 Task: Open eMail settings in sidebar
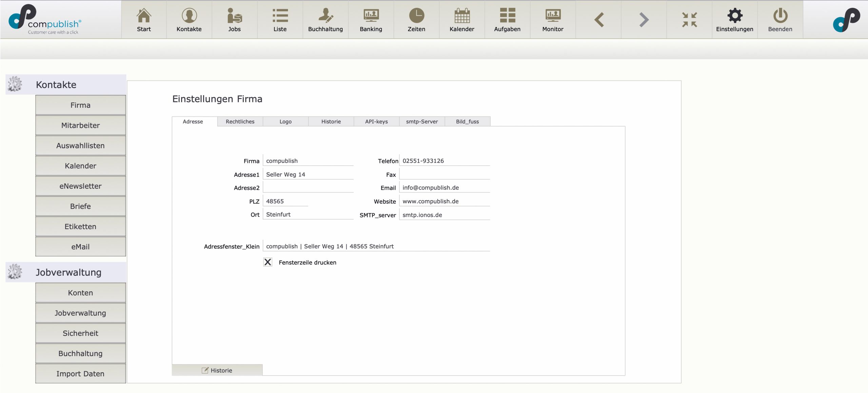[x=80, y=247]
